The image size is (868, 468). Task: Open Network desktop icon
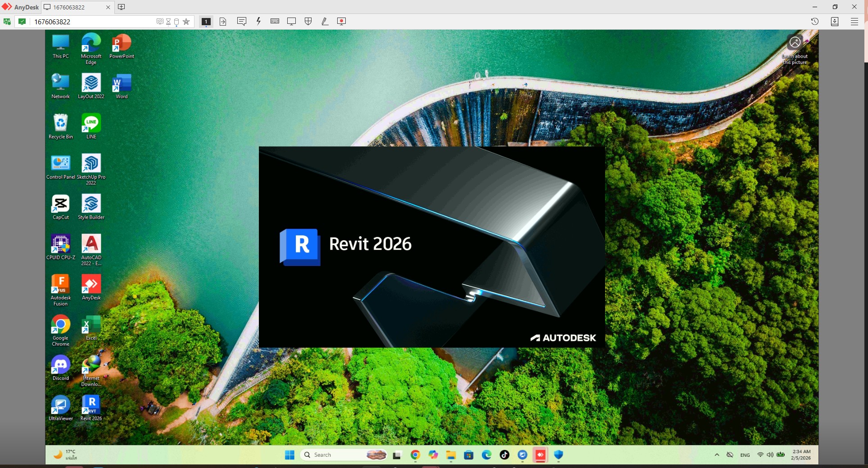(61, 86)
